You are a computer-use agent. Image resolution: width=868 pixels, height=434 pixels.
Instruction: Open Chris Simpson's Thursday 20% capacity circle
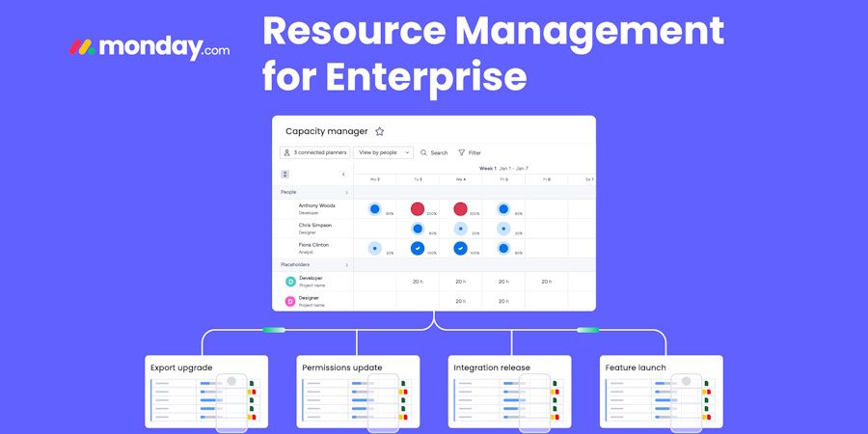pyautogui.click(x=503, y=229)
